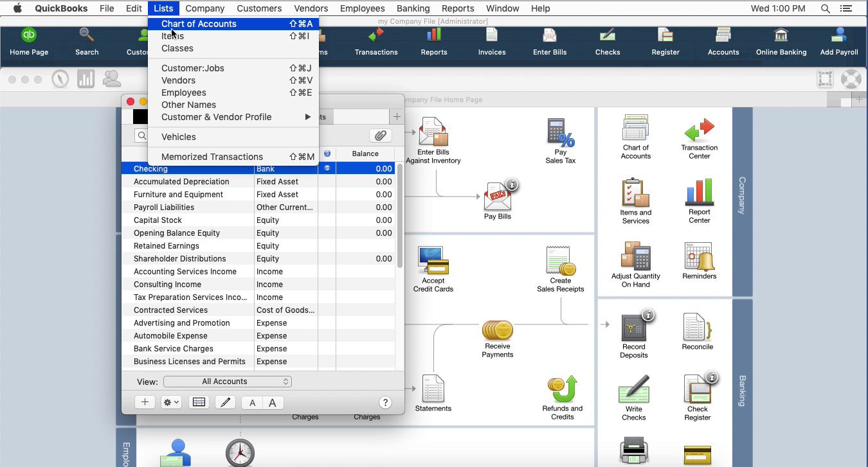This screenshot has height=467, width=868.
Task: Select the Bank Service Charges row
Action: [258, 349]
